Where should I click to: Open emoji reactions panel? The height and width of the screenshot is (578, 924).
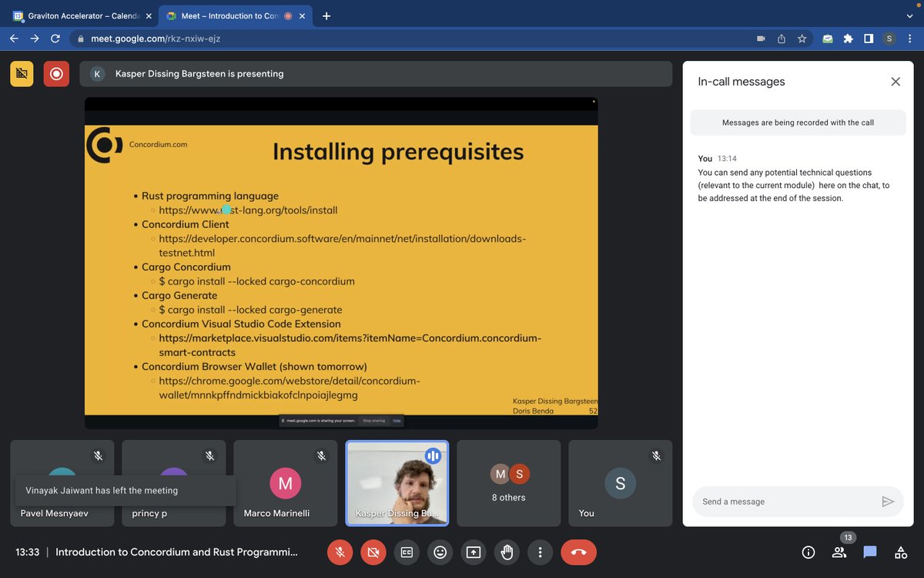(x=440, y=552)
